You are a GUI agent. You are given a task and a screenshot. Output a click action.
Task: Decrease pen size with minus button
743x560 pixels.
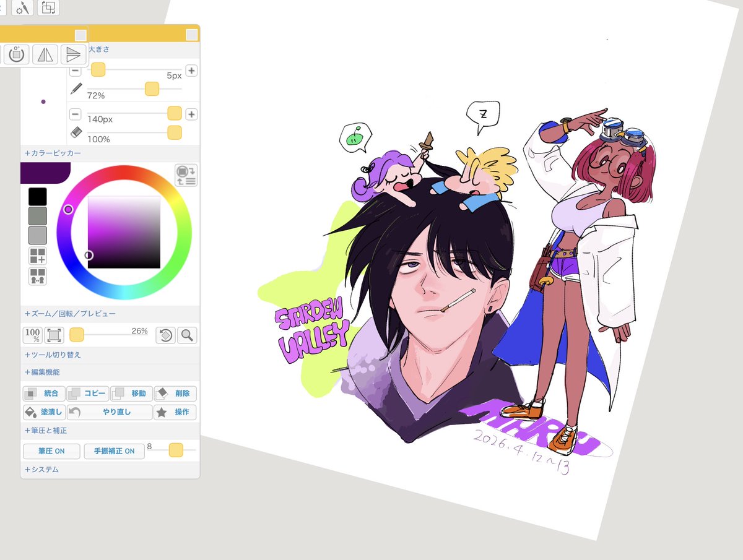(75, 71)
